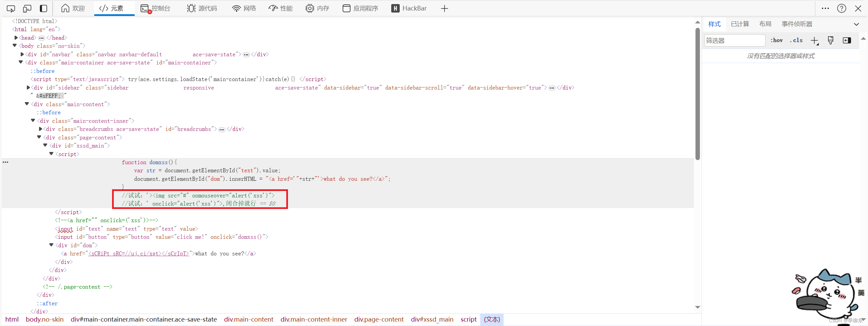Screen dimensions: 868x326
Task: Toggle device emulation mode icon
Action: click(27, 8)
